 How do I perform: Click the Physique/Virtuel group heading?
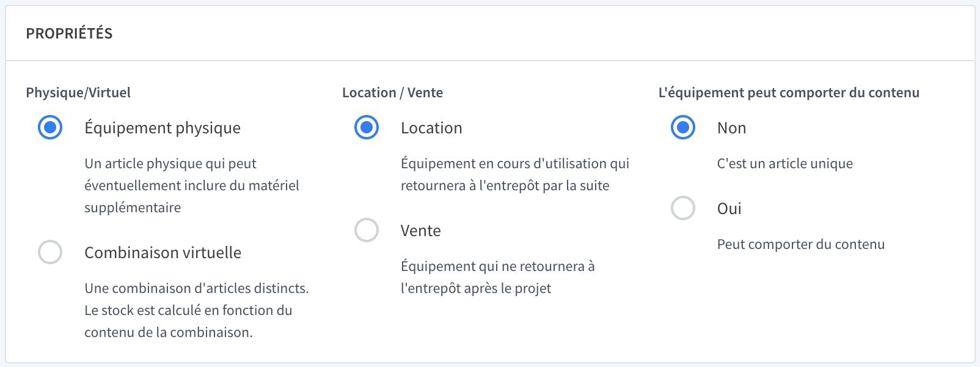[78, 92]
